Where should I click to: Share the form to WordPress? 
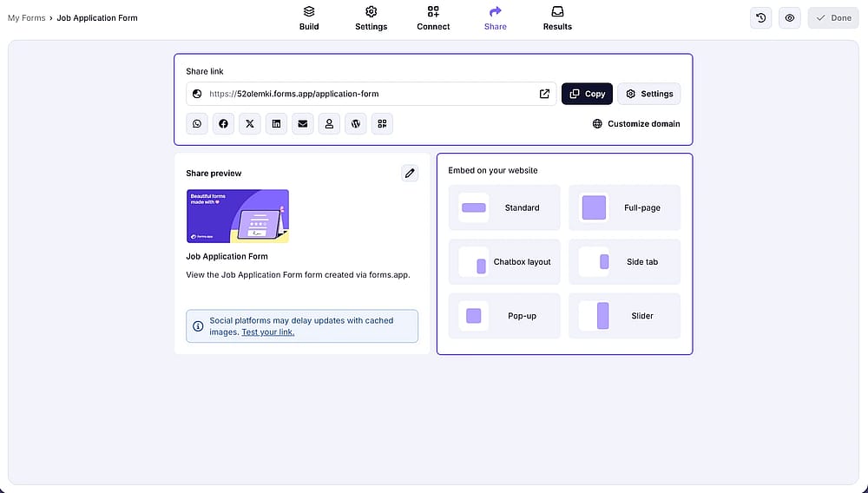coord(356,124)
